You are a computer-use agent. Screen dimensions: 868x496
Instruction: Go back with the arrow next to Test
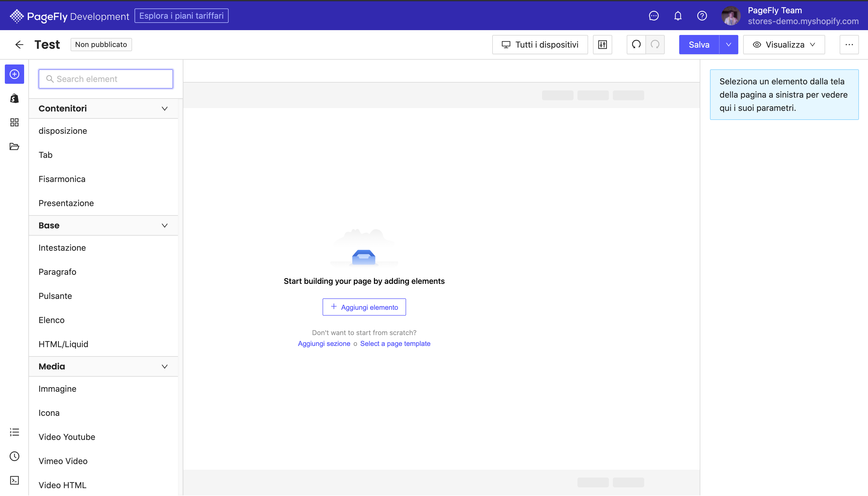(19, 45)
